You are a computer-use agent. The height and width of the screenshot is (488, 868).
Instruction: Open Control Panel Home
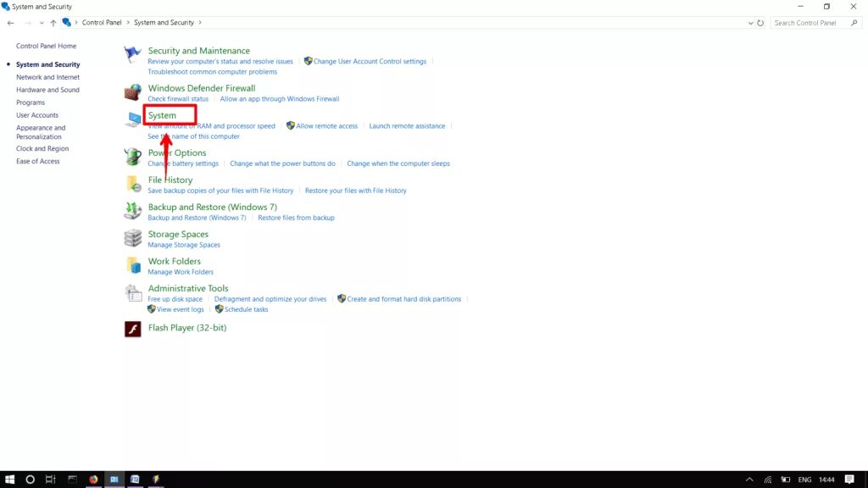point(46,46)
